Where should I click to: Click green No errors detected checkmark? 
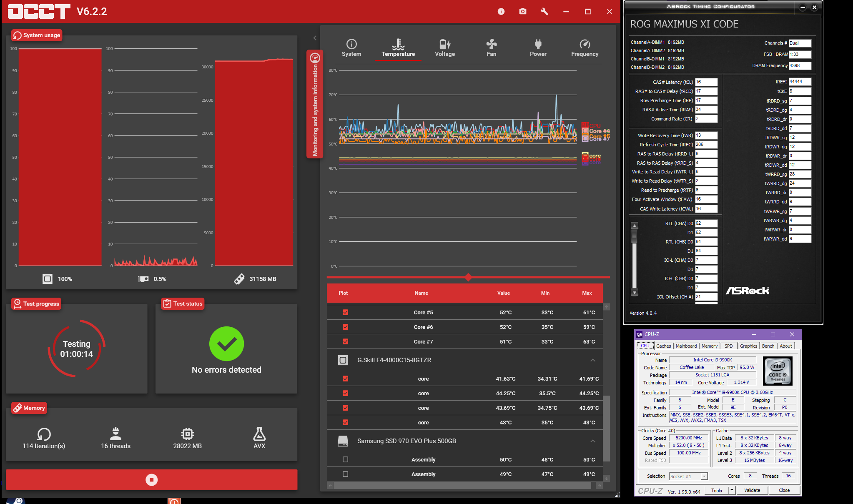226,344
